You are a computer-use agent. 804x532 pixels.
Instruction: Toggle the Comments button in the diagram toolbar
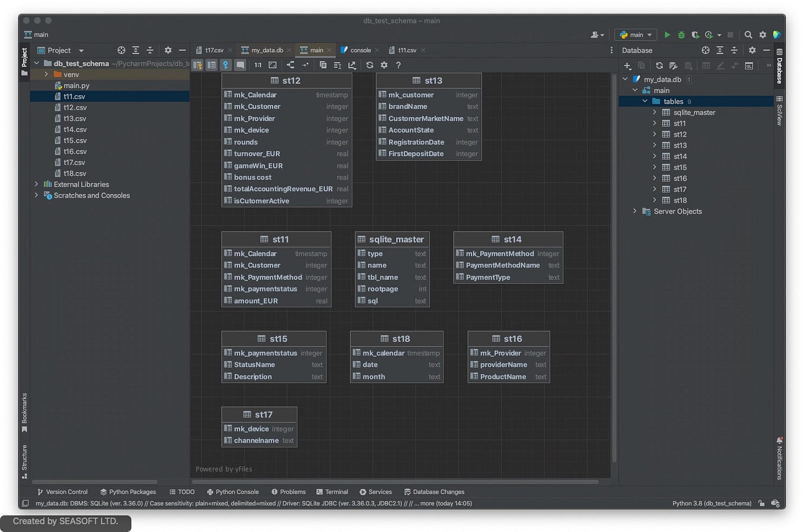coord(240,65)
